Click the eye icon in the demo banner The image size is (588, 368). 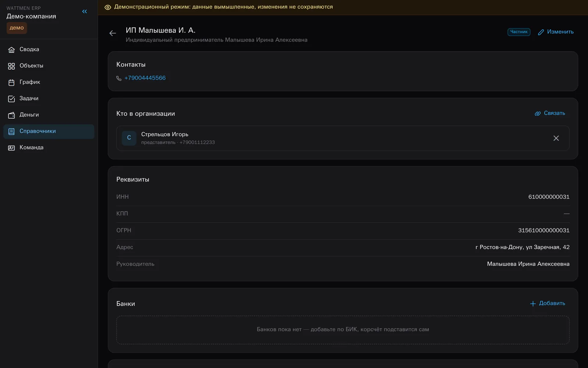pos(108,7)
